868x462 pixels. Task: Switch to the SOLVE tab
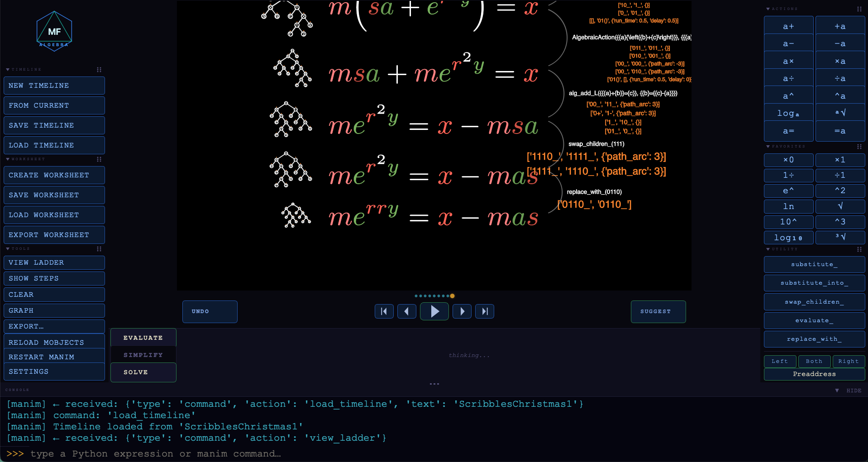143,372
